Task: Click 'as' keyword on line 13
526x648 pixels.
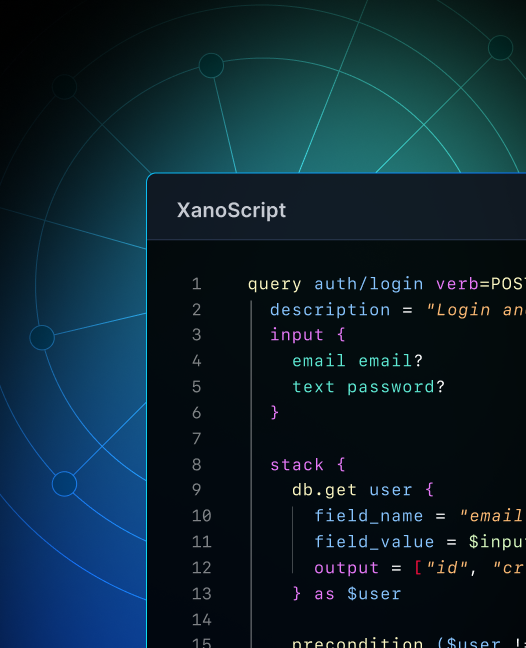Action: point(324,594)
